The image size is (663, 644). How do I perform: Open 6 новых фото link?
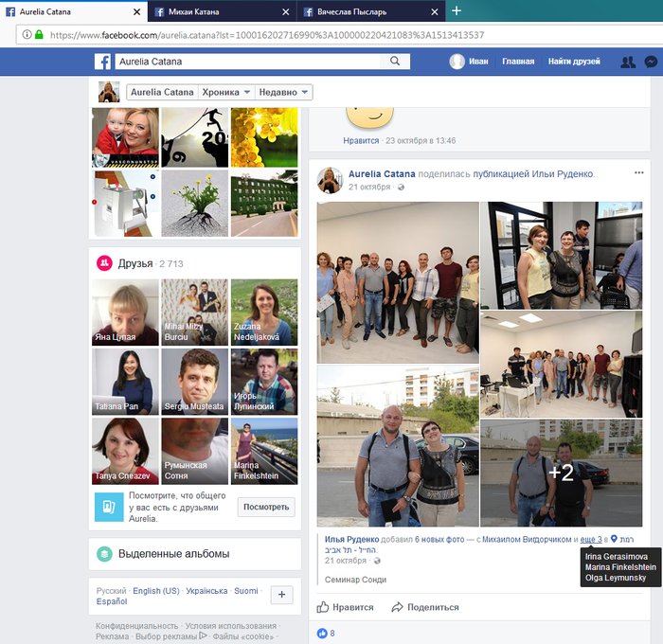tap(439, 539)
